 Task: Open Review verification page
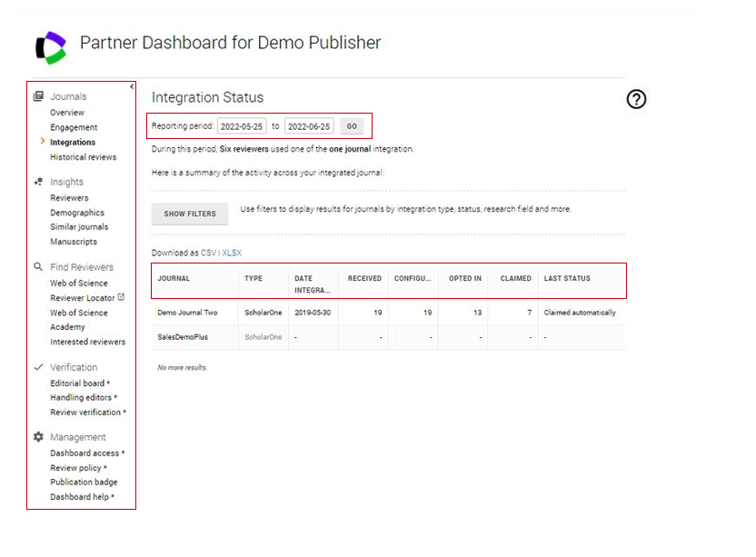88,413
